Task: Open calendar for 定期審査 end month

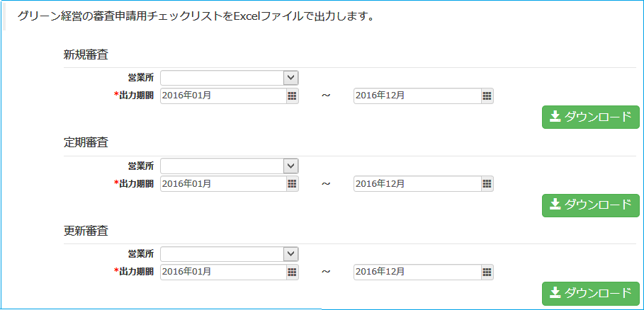Action: point(487,184)
